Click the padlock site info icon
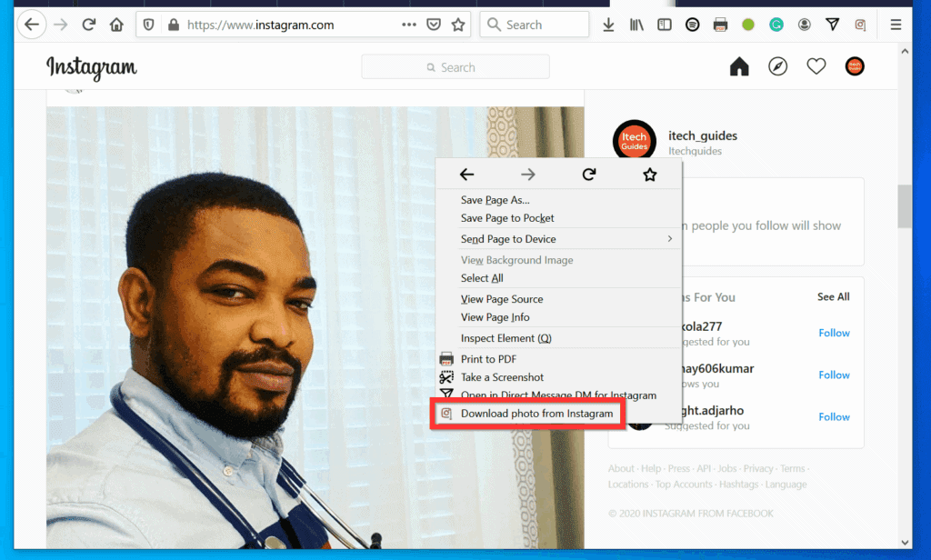This screenshot has width=931, height=560. (x=174, y=25)
